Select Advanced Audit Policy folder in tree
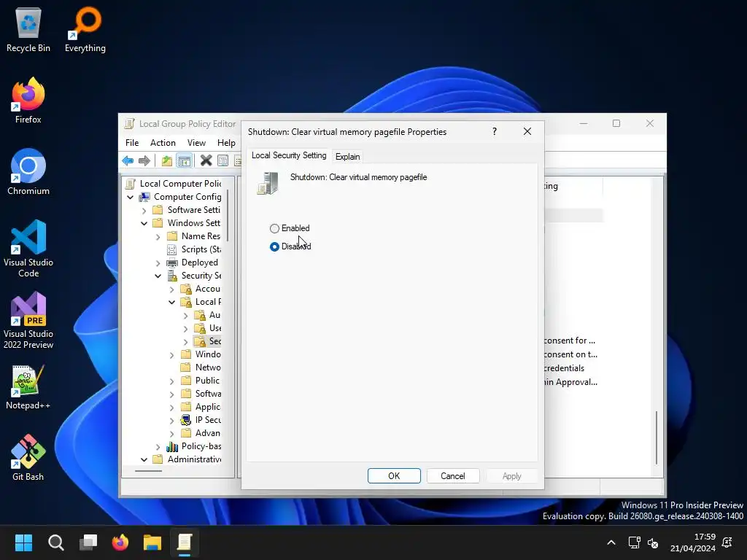This screenshot has width=747, height=560. (x=201, y=433)
